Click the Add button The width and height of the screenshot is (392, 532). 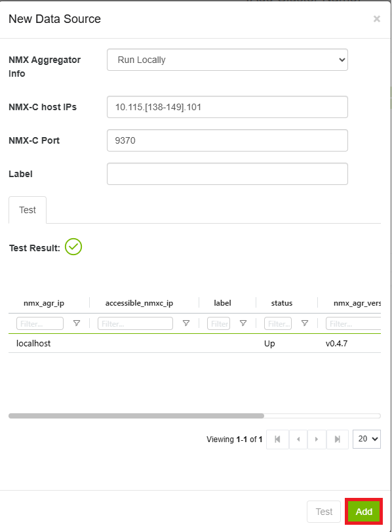(364, 511)
